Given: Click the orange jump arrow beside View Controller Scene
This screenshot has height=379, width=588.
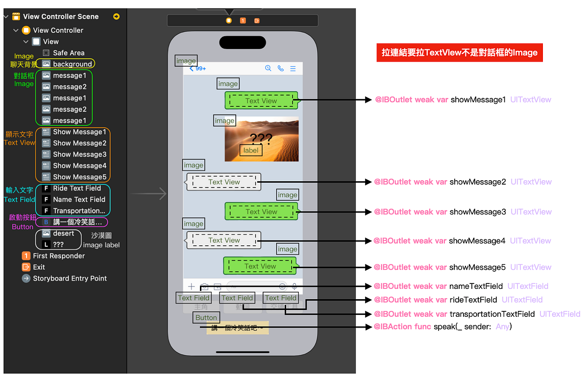Looking at the screenshot, I should [x=116, y=16].
